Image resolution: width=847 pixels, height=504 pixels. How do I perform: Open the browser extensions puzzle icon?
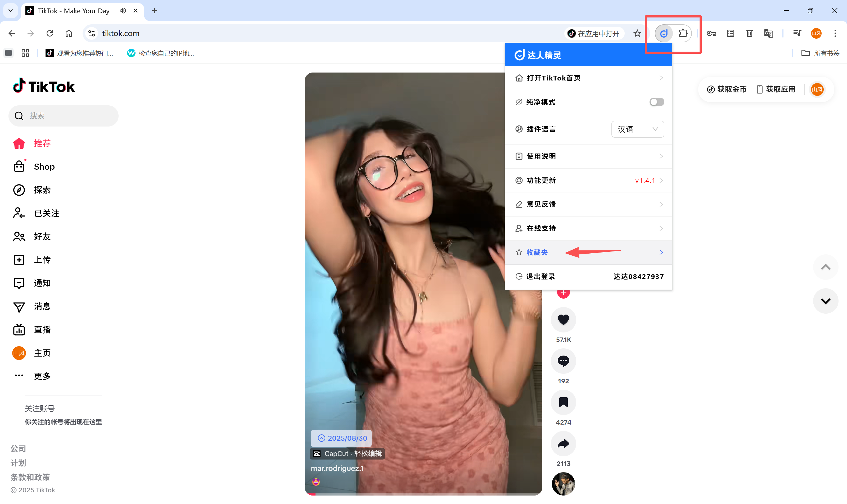(x=683, y=33)
